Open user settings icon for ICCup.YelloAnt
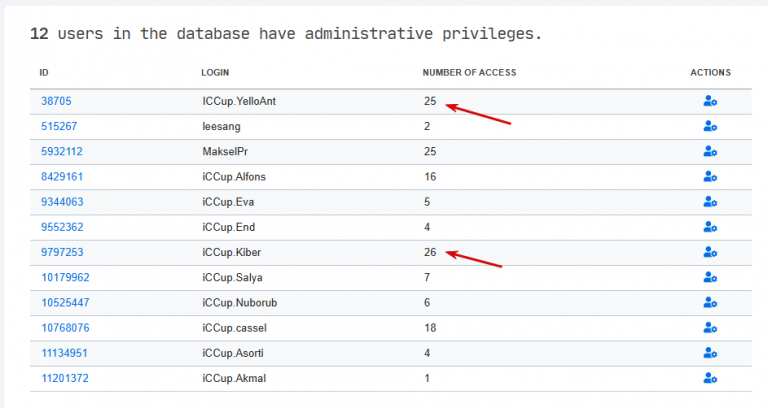Viewport: 768px width, 408px height. pyautogui.click(x=710, y=101)
